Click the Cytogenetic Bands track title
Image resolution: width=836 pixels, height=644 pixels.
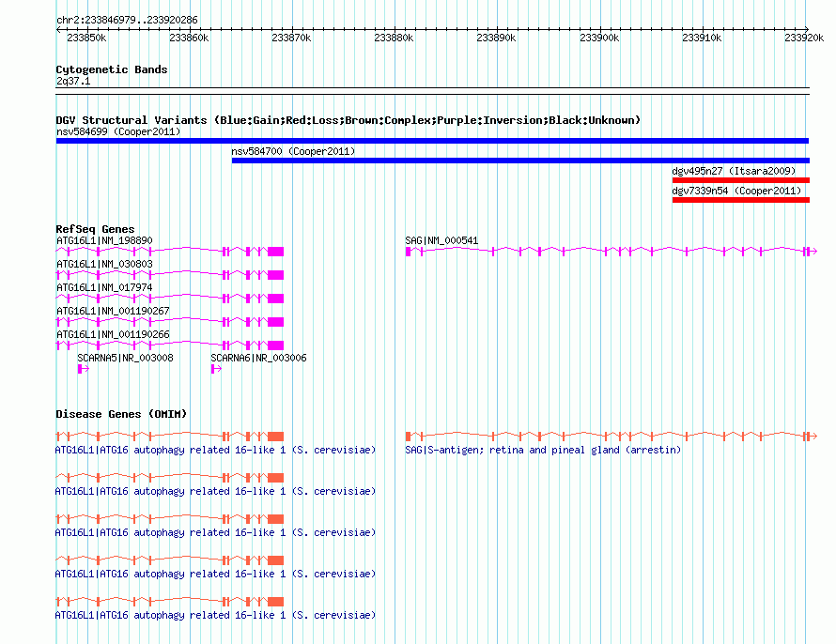coord(112,69)
